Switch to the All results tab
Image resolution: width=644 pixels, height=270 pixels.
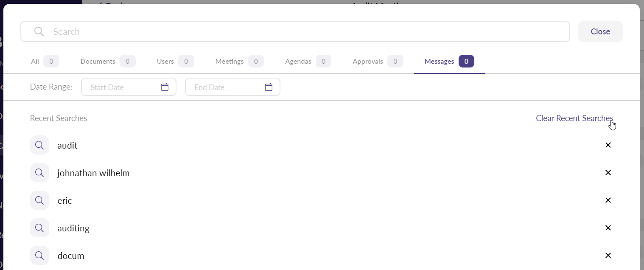tap(44, 62)
